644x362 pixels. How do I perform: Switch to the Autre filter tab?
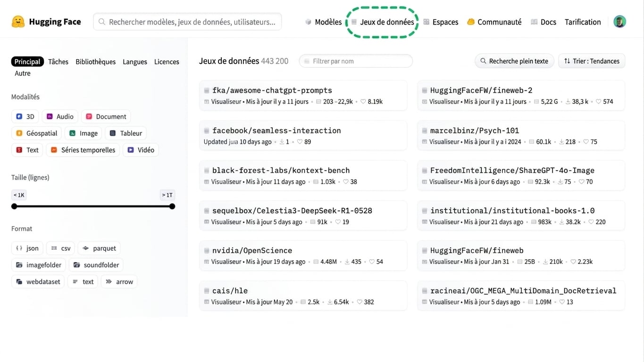point(23,74)
